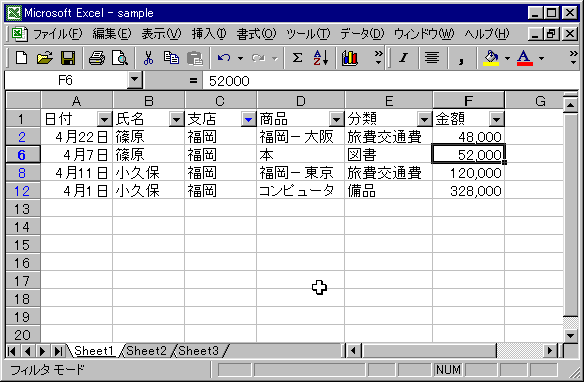Open the Redo history dropdown arrow
584x382 pixels.
pos(275,58)
